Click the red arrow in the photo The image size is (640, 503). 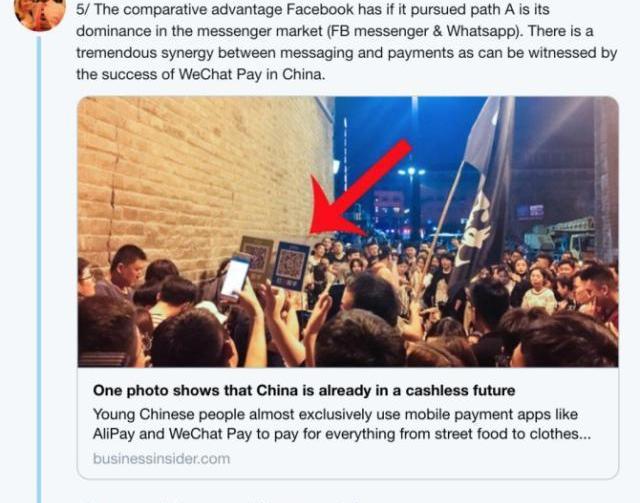point(359,188)
